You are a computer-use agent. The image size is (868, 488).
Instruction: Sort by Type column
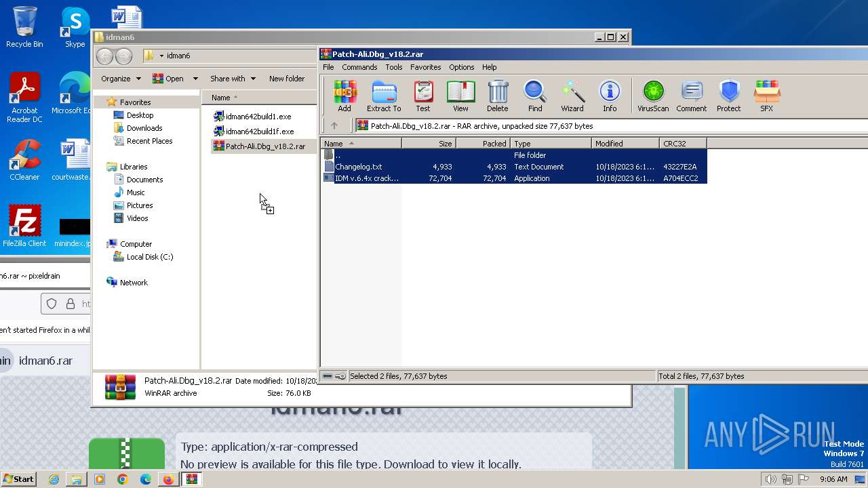(x=551, y=143)
